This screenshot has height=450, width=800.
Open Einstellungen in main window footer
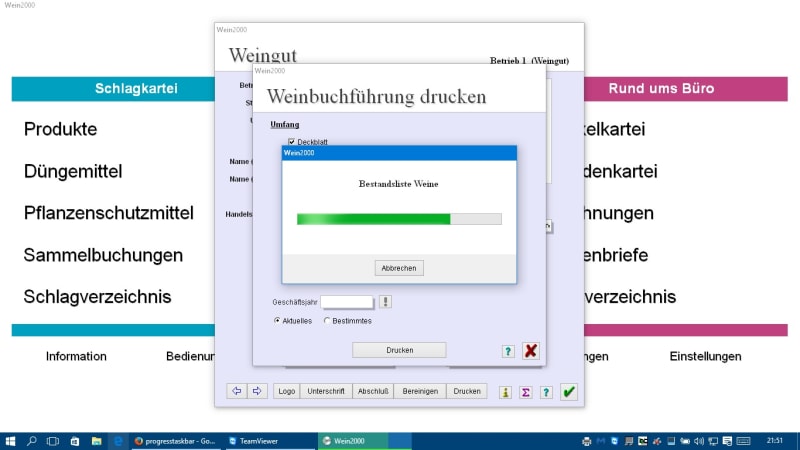tap(705, 356)
